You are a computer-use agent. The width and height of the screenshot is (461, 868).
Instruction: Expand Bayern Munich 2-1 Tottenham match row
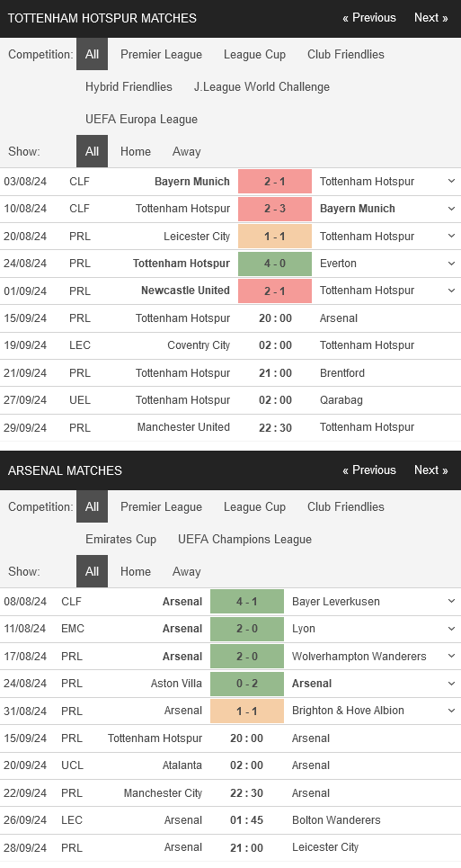(x=451, y=181)
